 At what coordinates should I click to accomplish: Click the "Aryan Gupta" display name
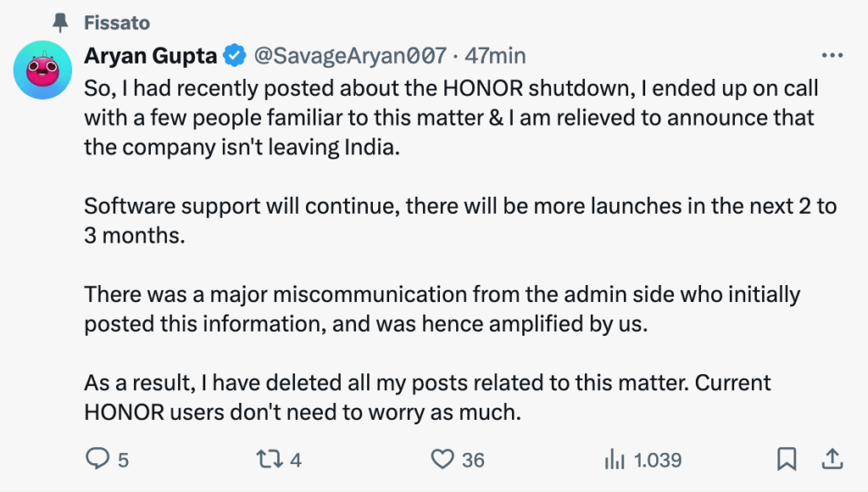tap(150, 56)
